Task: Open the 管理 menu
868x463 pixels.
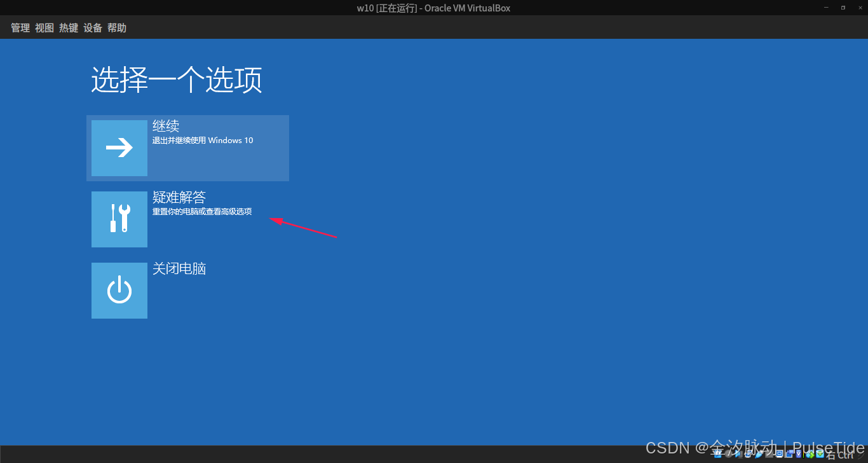Action: (20, 28)
